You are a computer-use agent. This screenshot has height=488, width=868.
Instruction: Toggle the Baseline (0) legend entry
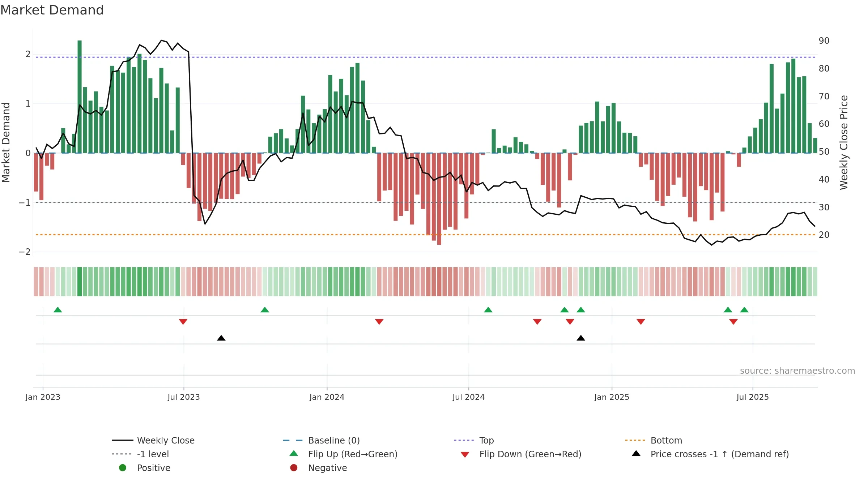(x=322, y=440)
